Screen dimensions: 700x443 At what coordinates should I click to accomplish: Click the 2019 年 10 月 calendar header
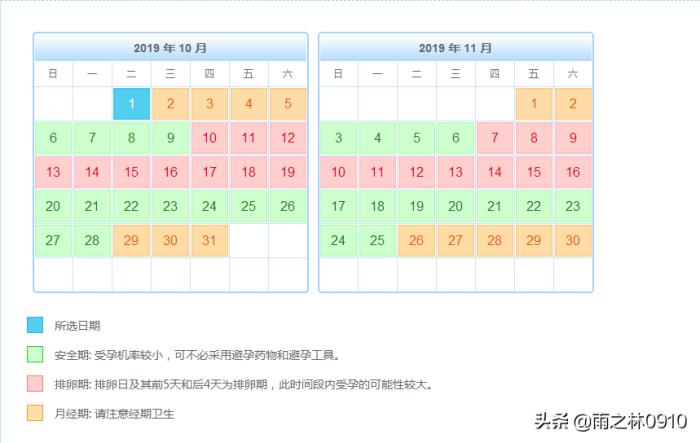pos(170,48)
